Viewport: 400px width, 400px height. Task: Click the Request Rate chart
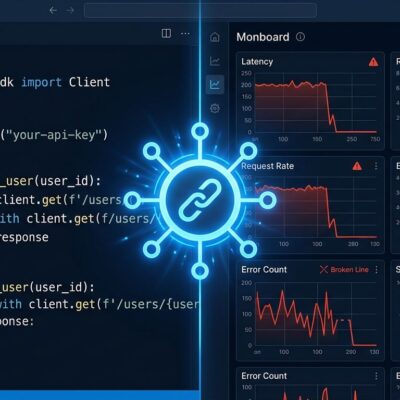tap(316, 207)
